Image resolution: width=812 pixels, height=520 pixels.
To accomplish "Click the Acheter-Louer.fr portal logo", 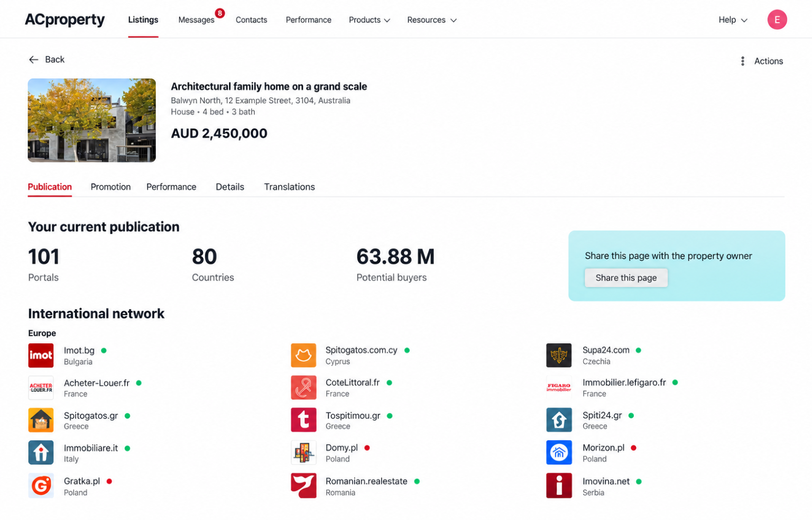I will pyautogui.click(x=41, y=388).
